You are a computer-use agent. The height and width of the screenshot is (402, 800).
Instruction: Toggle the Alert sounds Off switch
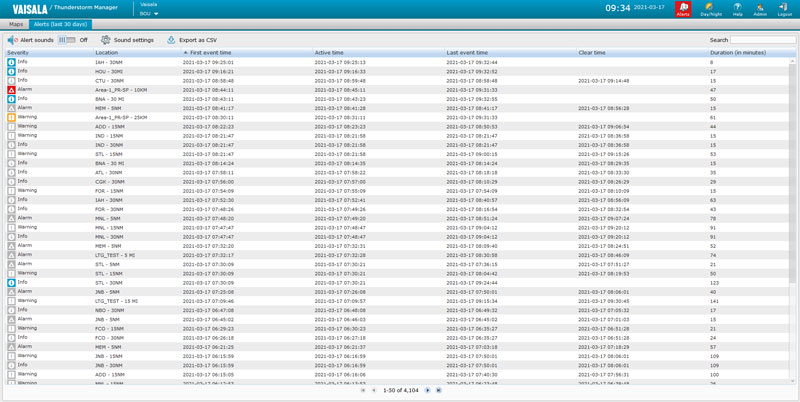tap(67, 40)
